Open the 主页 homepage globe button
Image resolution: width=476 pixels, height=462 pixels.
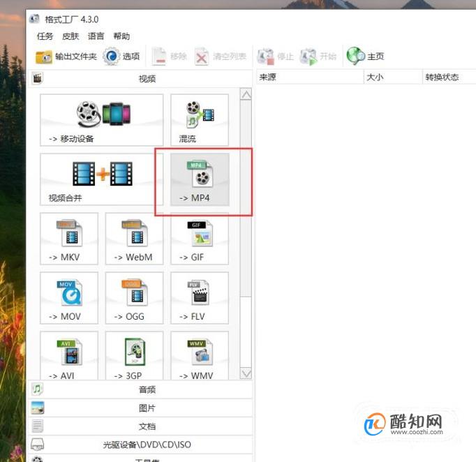[366, 57]
